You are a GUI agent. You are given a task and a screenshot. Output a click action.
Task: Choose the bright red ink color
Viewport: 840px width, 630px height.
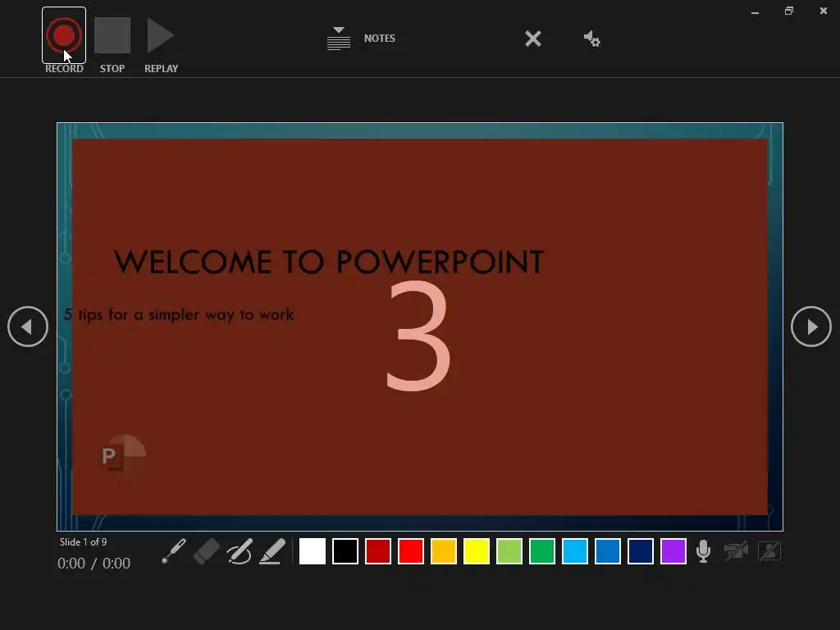coord(411,551)
